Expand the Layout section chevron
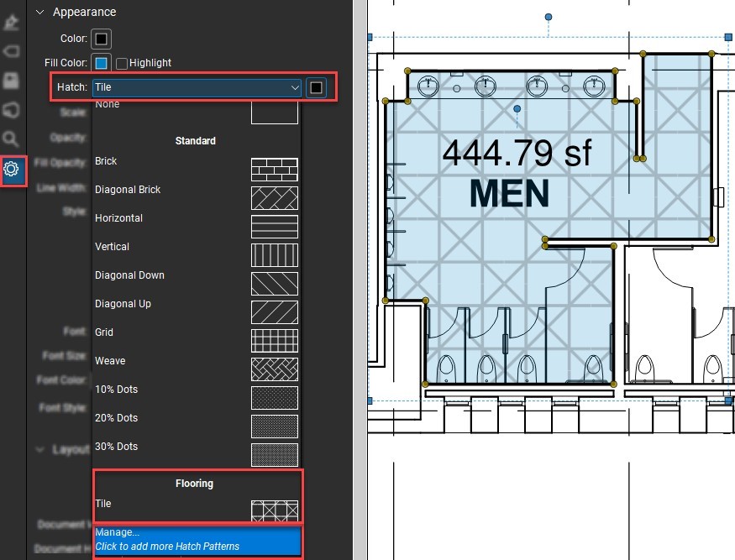 [x=39, y=450]
